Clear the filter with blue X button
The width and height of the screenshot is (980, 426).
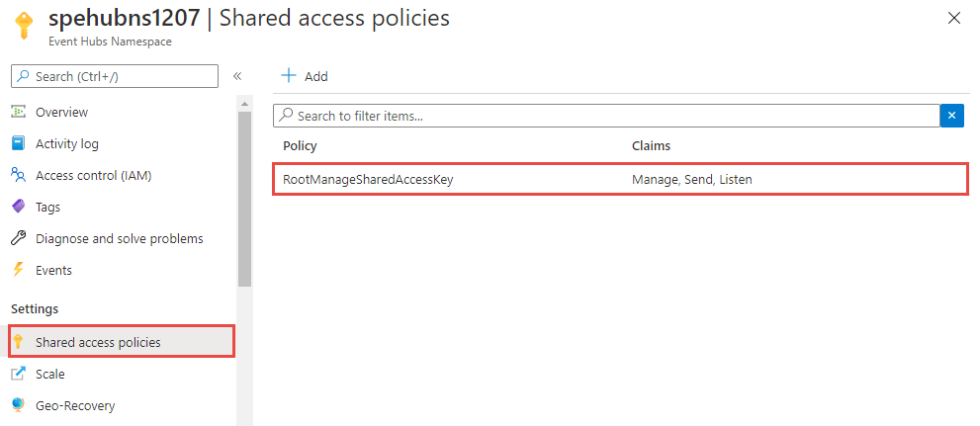click(x=951, y=116)
